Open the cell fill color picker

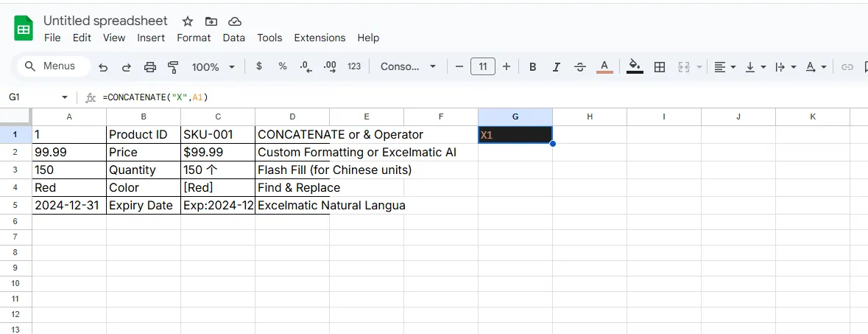[635, 67]
